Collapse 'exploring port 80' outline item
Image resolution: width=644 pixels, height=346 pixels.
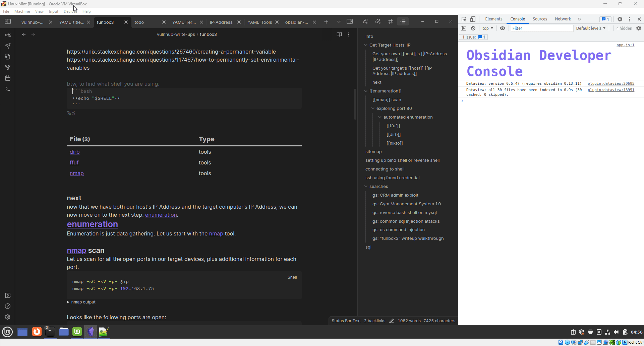(x=373, y=109)
